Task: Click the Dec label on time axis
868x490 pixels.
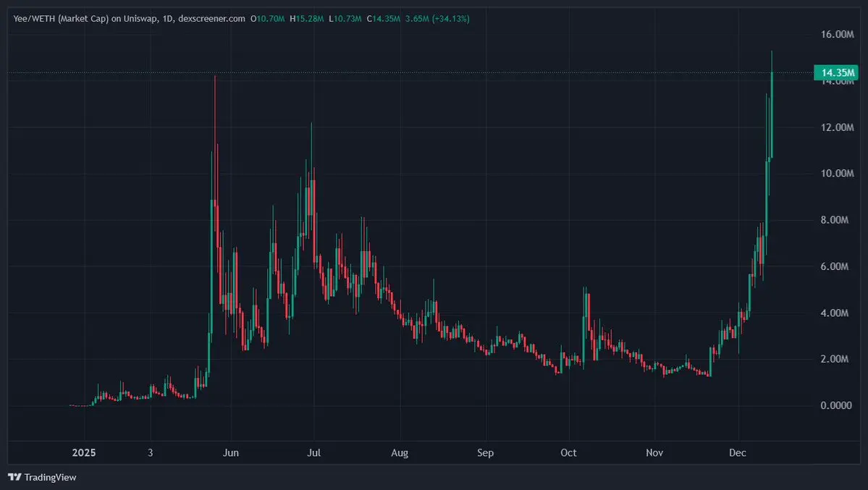Action: coord(738,452)
